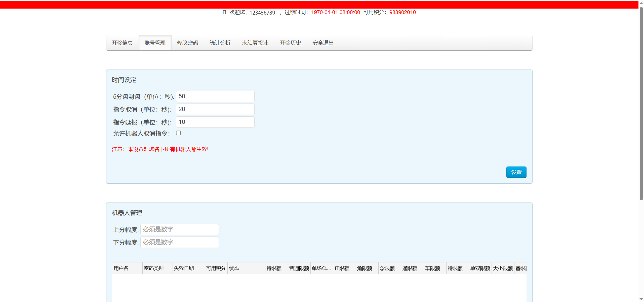Click the 上分幅度 input field
Viewport: 644px width, 302px height.
[x=179, y=229]
